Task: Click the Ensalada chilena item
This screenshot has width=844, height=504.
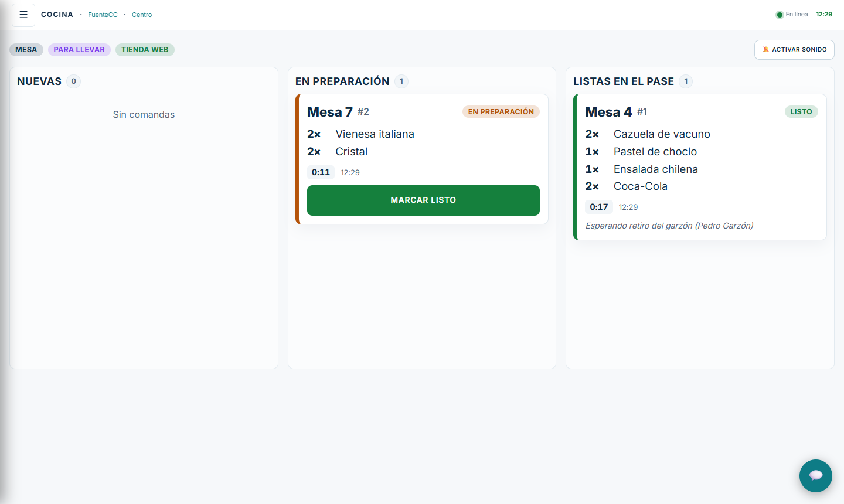Action: pyautogui.click(x=656, y=169)
